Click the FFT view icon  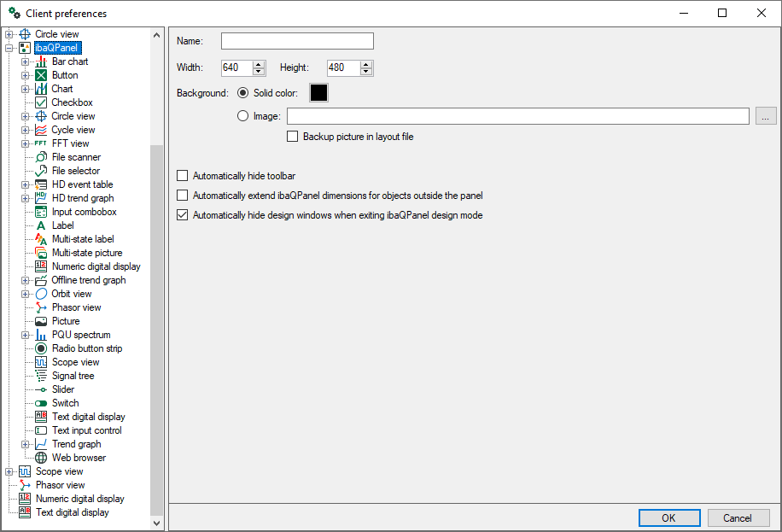click(41, 143)
